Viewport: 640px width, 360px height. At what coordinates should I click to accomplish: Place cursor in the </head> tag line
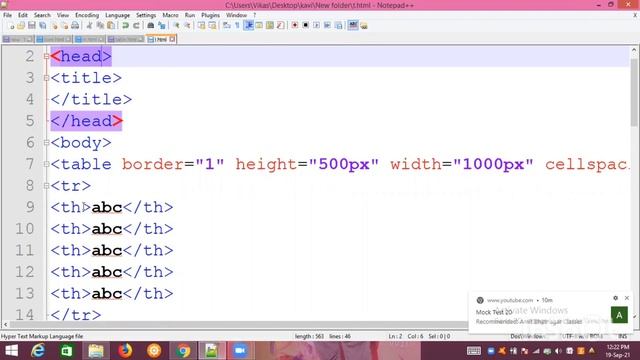(86, 121)
